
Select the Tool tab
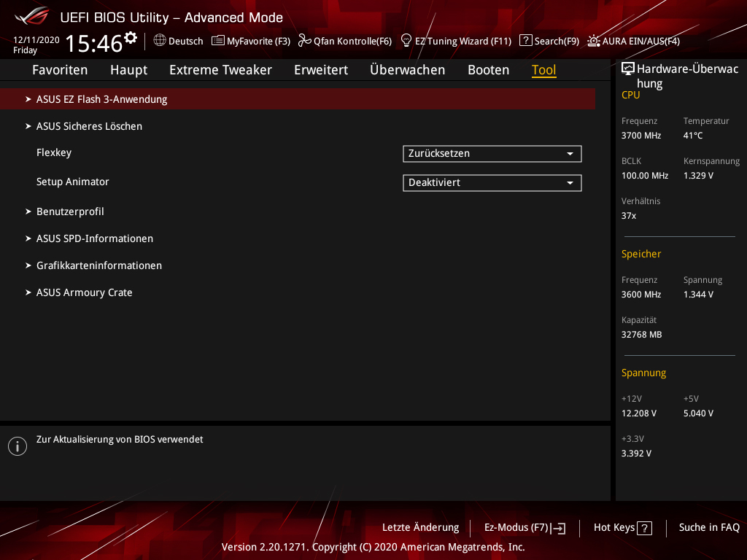pyautogui.click(x=544, y=69)
